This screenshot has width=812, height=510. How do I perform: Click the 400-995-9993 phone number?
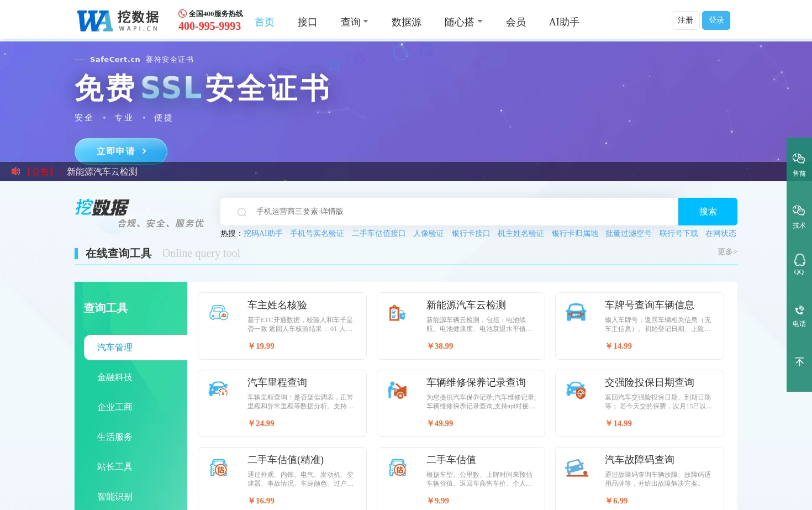click(x=209, y=26)
